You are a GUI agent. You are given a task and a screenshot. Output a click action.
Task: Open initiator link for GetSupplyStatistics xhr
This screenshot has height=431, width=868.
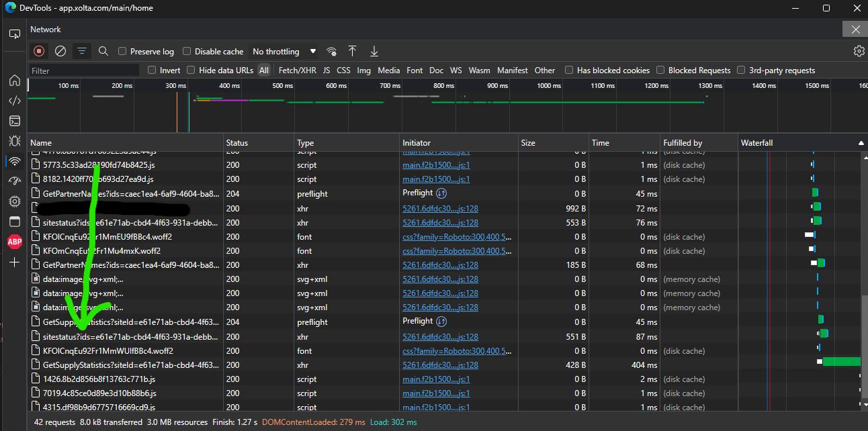click(440, 365)
